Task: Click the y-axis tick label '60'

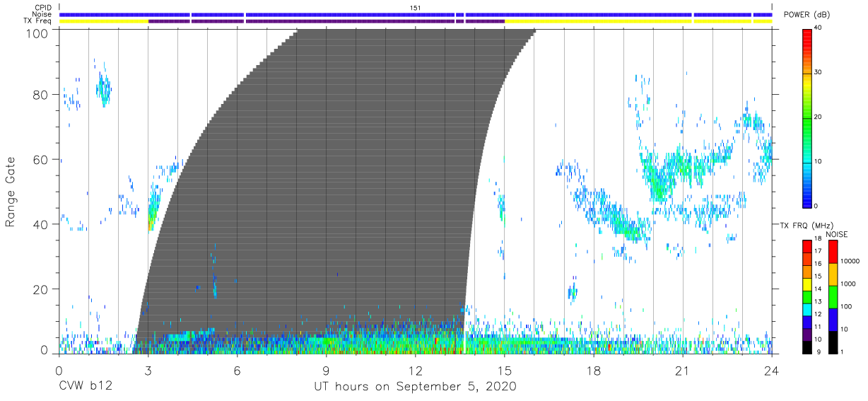Action: pyautogui.click(x=42, y=160)
